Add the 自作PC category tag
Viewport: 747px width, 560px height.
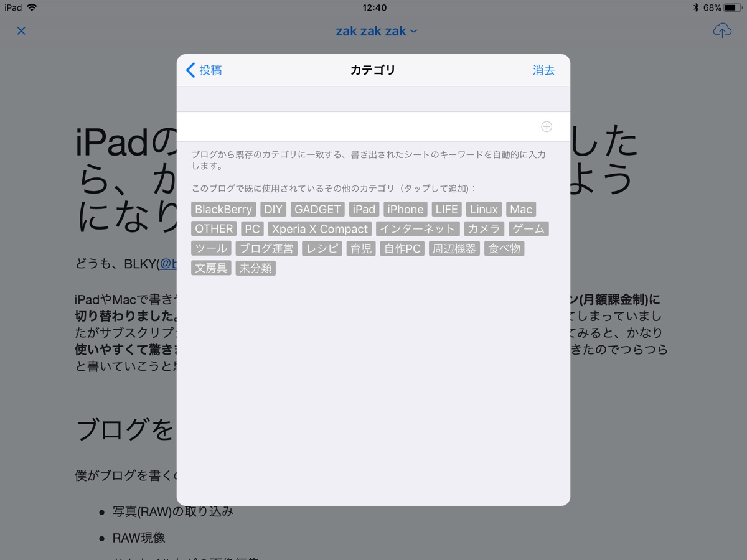pyautogui.click(x=402, y=248)
